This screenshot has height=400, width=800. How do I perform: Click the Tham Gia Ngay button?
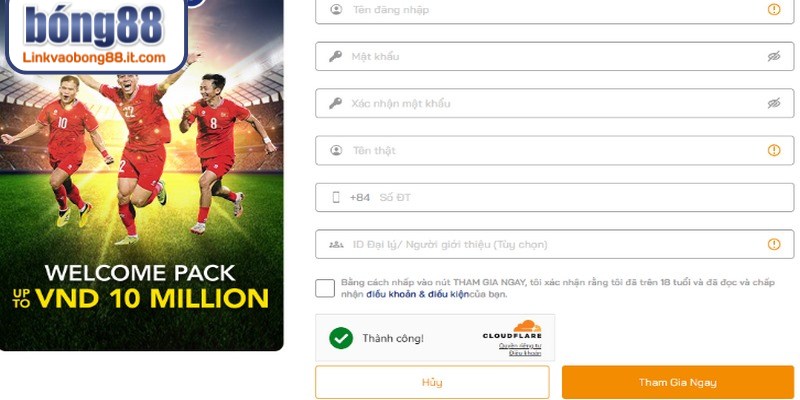[x=678, y=382]
